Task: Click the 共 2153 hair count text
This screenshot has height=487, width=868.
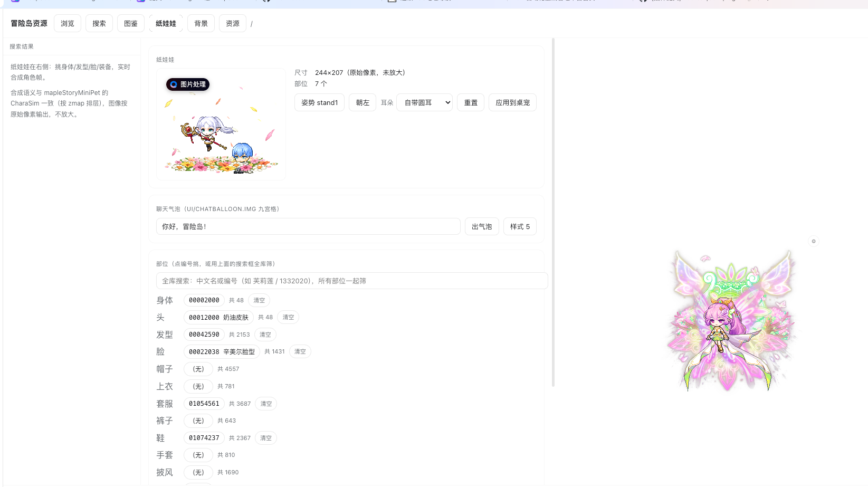Action: (240, 335)
